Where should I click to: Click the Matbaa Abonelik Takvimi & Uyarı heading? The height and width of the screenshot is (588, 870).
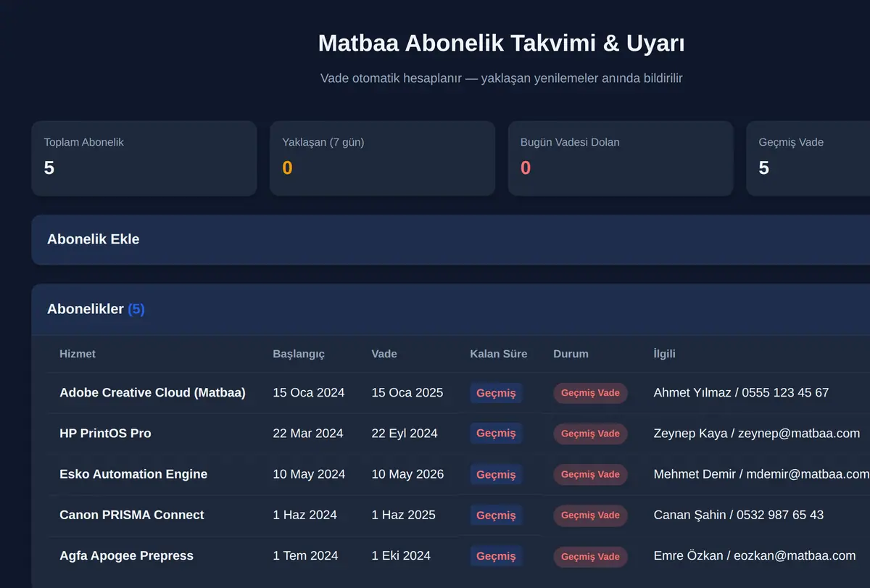pos(502,44)
